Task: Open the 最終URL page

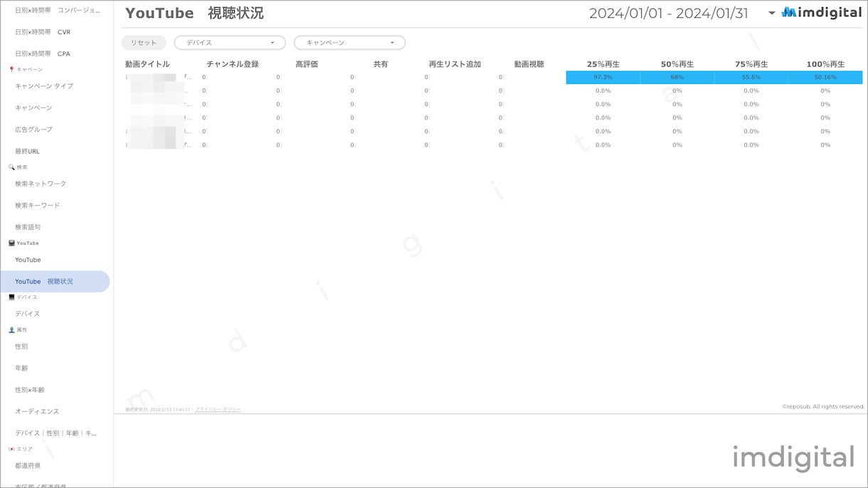Action: point(27,152)
